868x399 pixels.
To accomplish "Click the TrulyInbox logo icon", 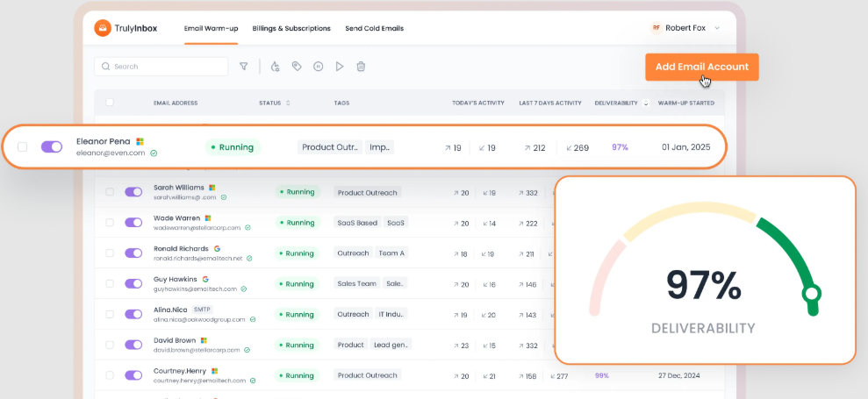I will point(103,28).
